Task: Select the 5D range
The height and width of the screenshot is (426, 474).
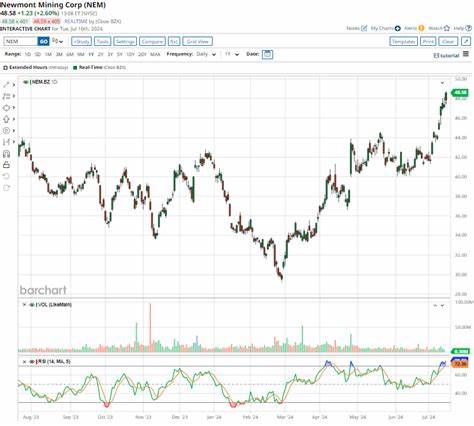Action: tap(38, 54)
